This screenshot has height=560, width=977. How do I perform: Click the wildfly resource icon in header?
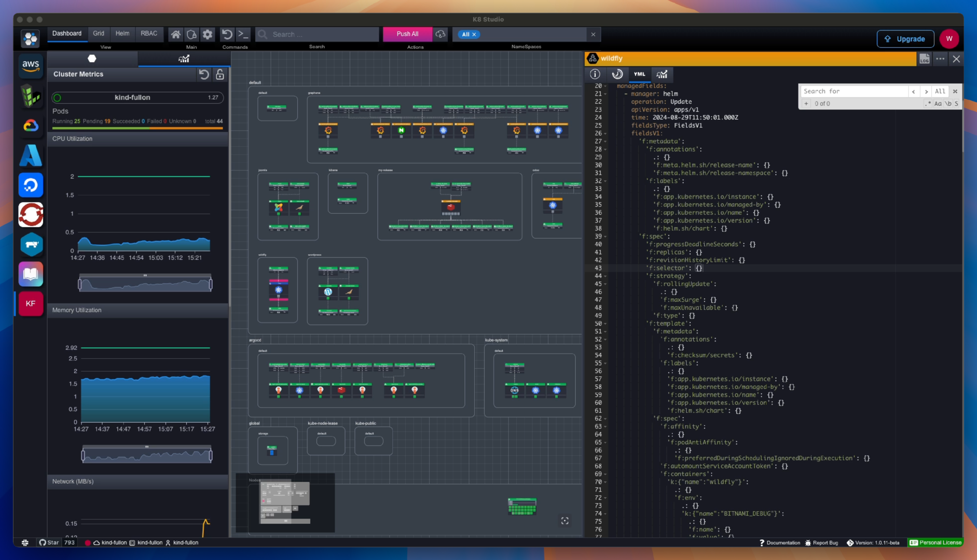pyautogui.click(x=593, y=59)
